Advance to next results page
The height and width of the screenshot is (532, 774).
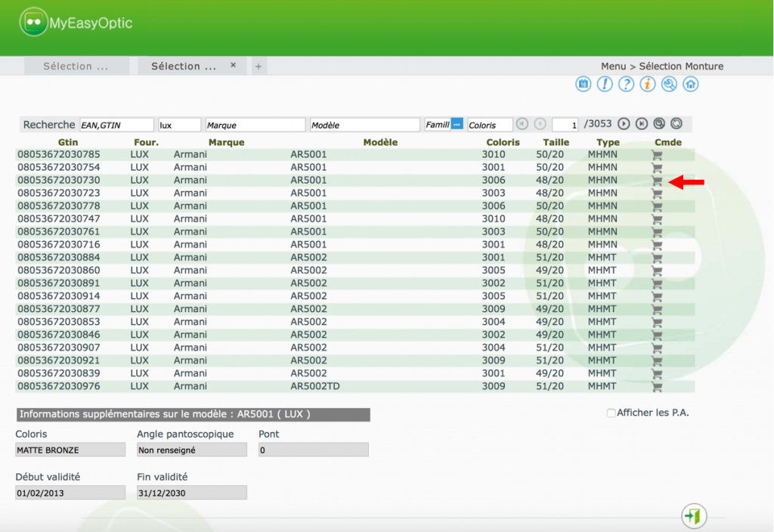[x=624, y=124]
